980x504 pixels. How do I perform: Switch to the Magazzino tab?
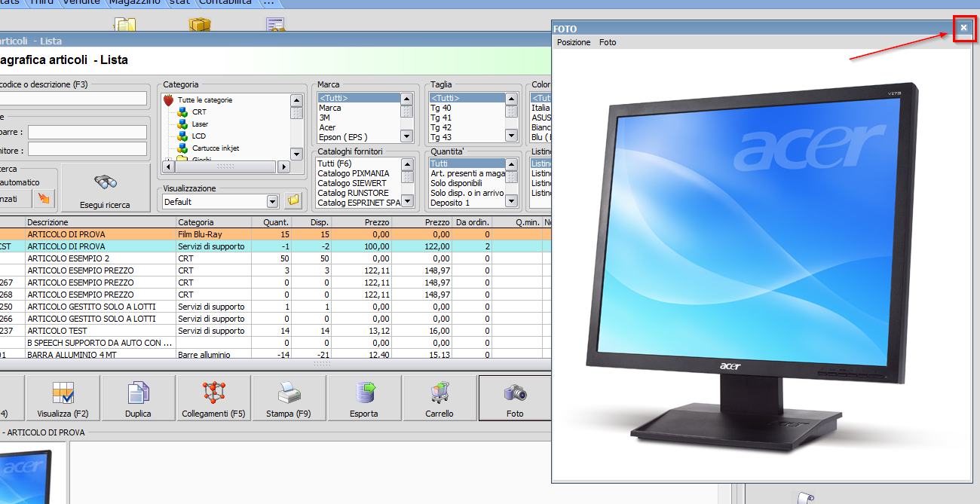135,3
